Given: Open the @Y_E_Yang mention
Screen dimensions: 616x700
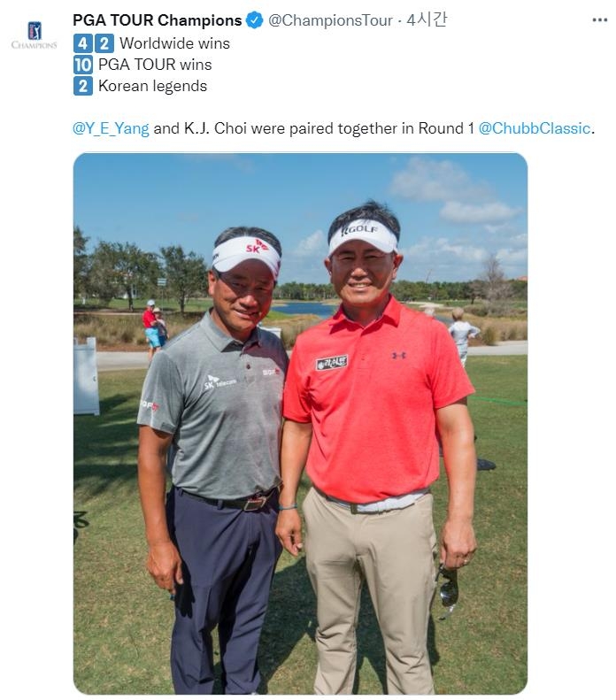Looking at the screenshot, I should (111, 128).
